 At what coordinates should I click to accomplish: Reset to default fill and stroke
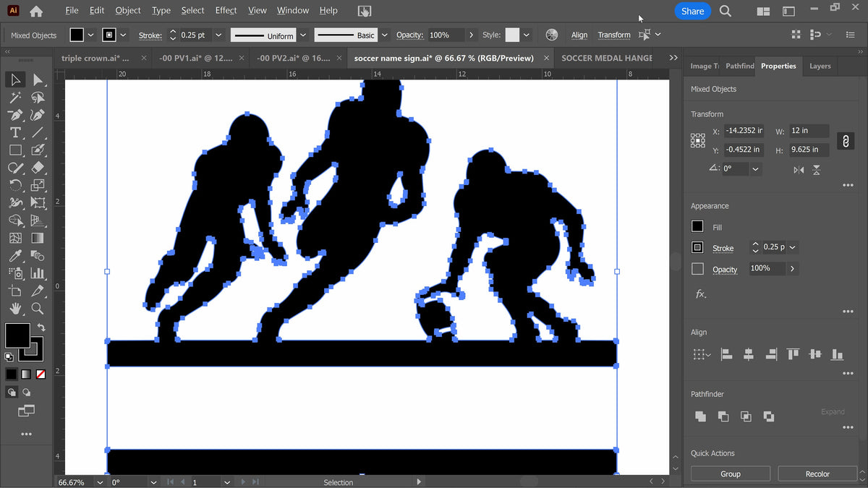click(x=9, y=357)
